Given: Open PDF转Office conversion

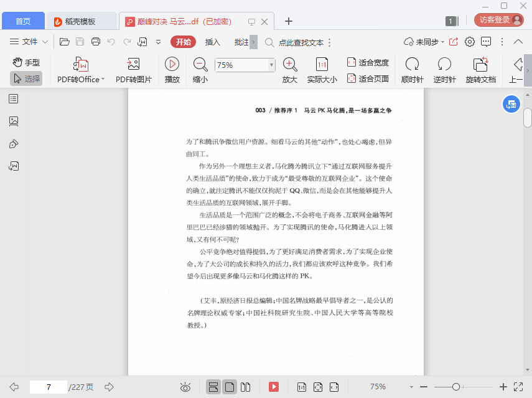Looking at the screenshot, I should pyautogui.click(x=81, y=70).
